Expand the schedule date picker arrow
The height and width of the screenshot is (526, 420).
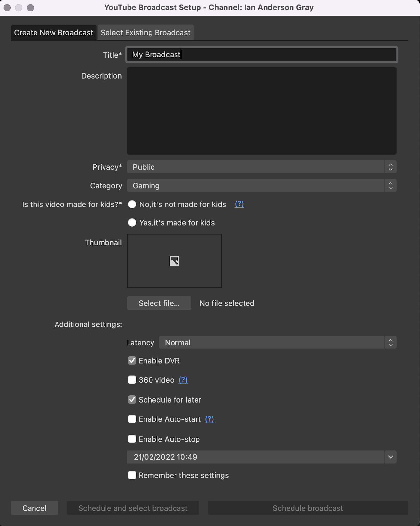click(x=390, y=457)
